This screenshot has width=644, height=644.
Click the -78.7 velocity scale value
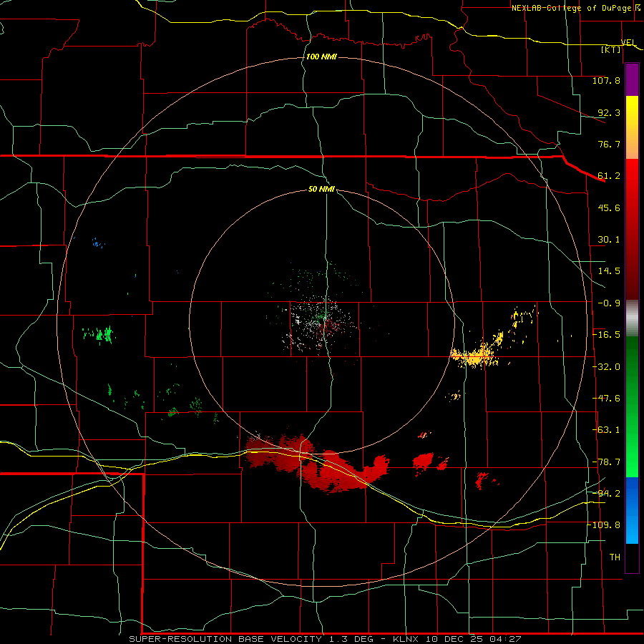606,462
